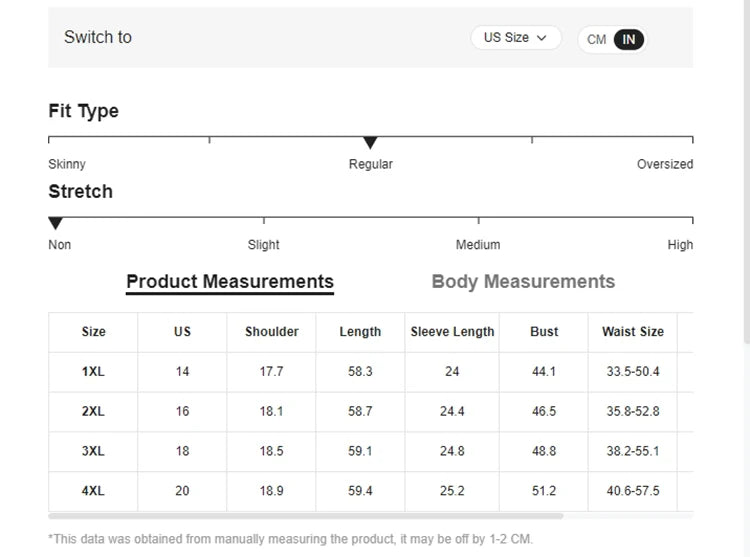Viewport: 750px width, 557px height.
Task: Click the 3XL size row label
Action: tap(93, 452)
